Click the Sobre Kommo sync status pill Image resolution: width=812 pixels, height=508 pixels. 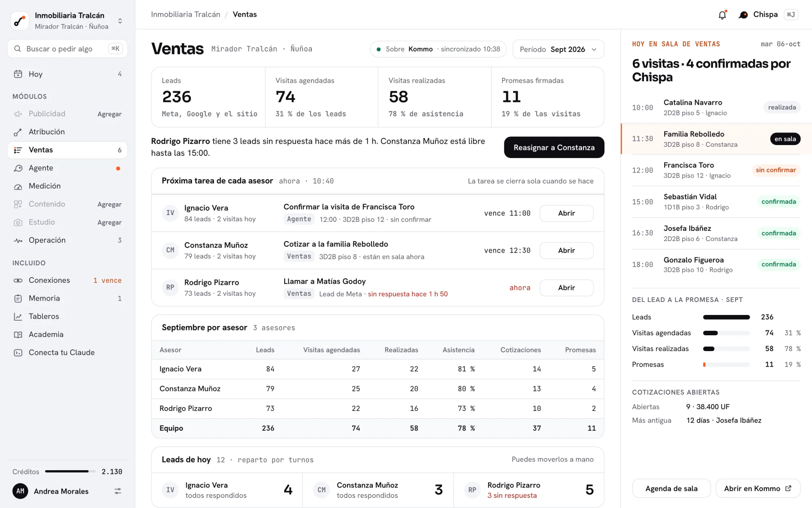tap(438, 49)
